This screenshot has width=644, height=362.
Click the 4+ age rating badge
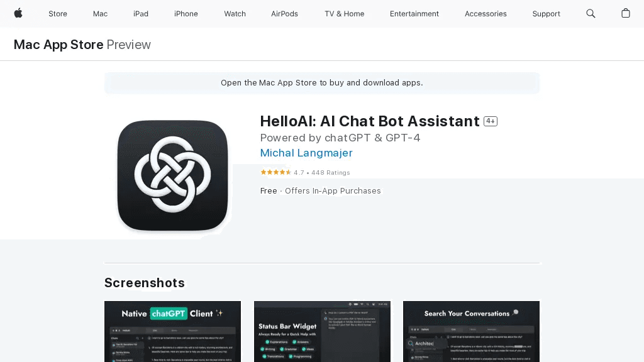coord(491,121)
